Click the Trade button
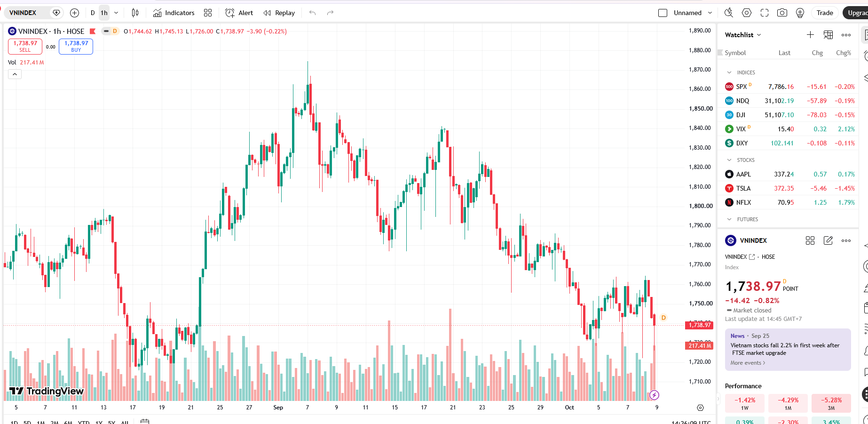Viewport: 868px width, 424px height. [825, 13]
